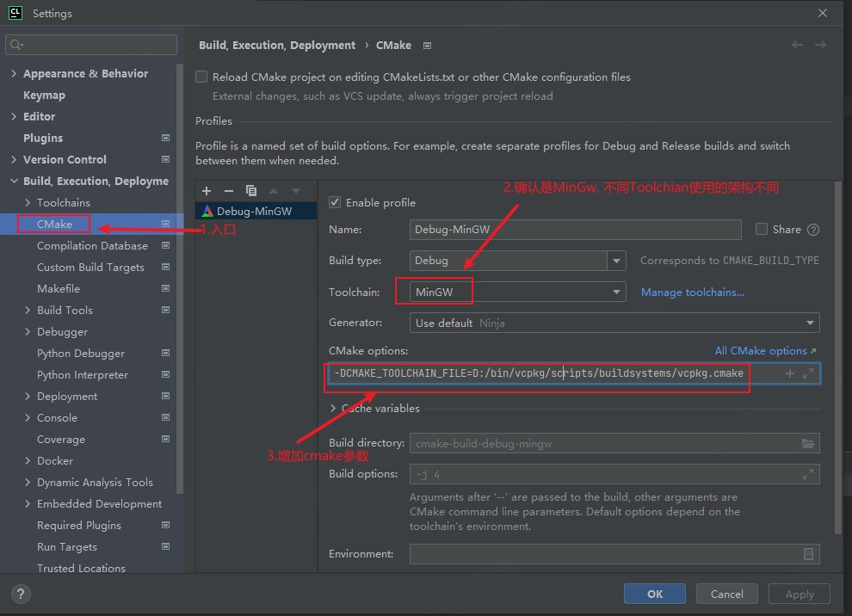Toggle the Enable profile checkbox

336,202
